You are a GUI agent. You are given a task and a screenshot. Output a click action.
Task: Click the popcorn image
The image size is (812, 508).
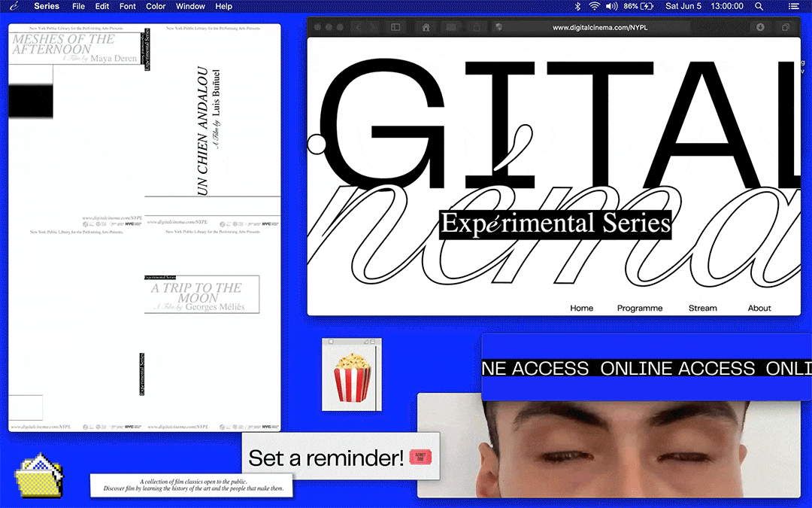point(352,377)
